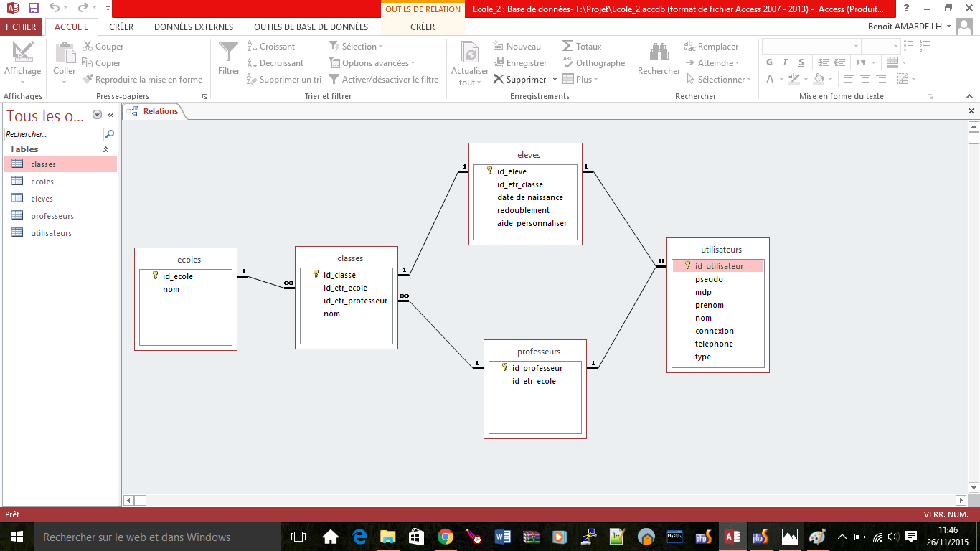Open Microsoft Edge from the taskbar
The width and height of the screenshot is (980, 551).
coord(359,537)
